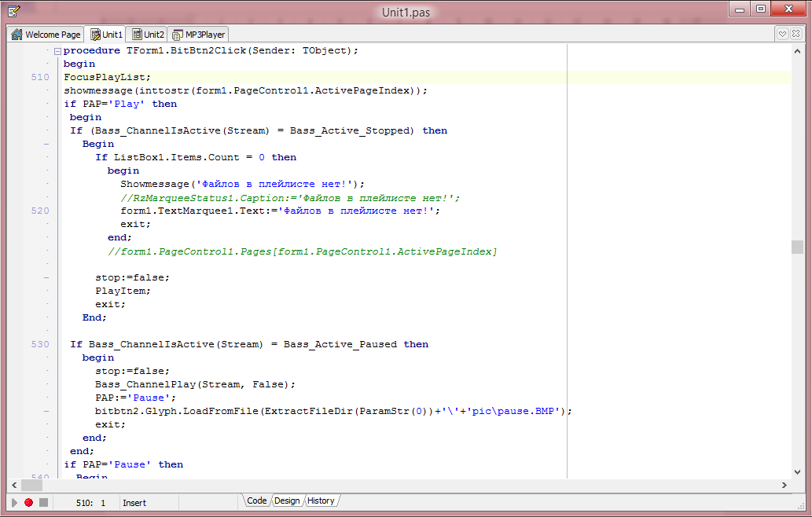The height and width of the screenshot is (517, 812).
Task: Collapse the BitBtn2Click procedure fold
Action: pos(57,51)
